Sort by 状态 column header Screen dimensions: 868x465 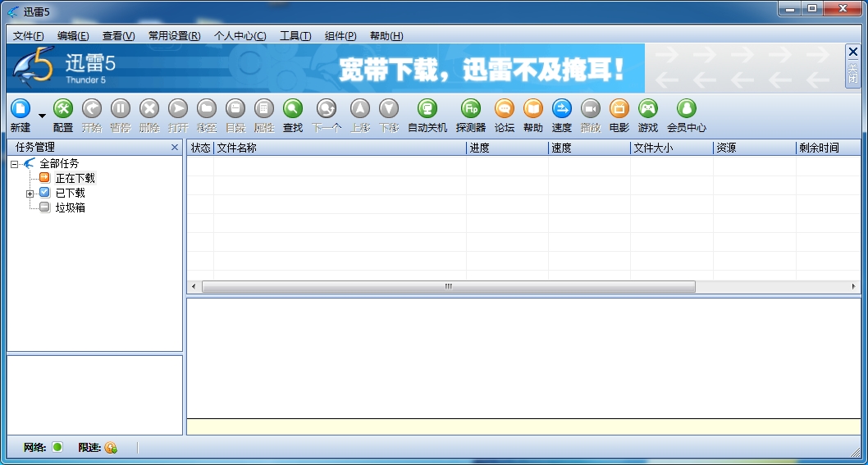click(200, 148)
